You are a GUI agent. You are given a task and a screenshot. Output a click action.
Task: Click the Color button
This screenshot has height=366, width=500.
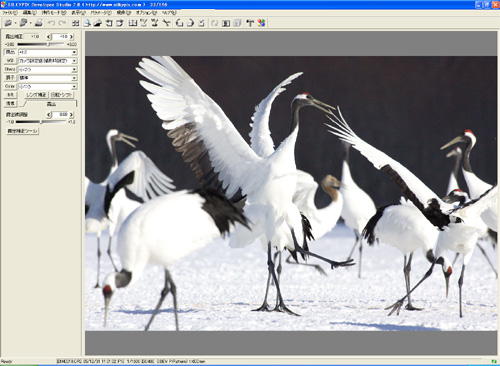10,86
